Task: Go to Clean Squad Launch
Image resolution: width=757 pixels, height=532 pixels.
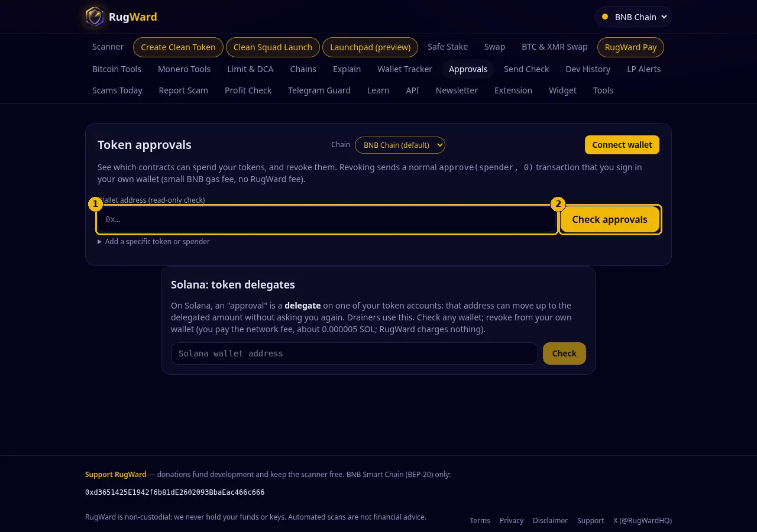Action: 273,47
